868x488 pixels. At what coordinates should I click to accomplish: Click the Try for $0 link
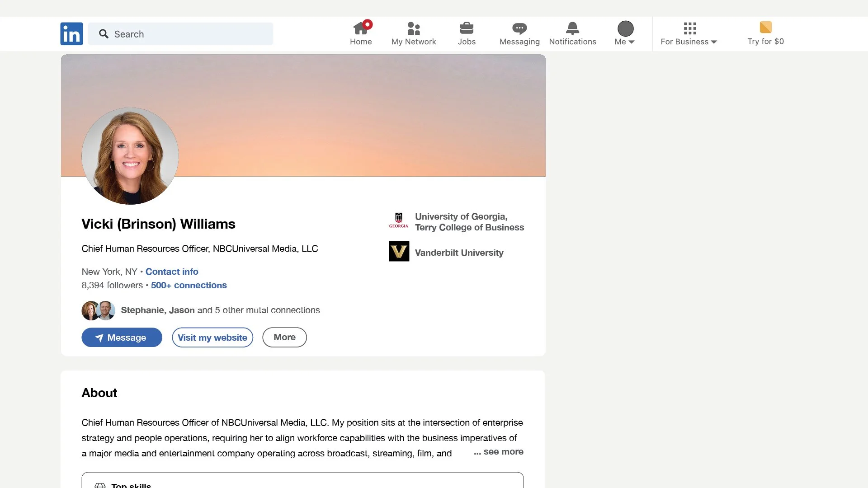pos(765,41)
